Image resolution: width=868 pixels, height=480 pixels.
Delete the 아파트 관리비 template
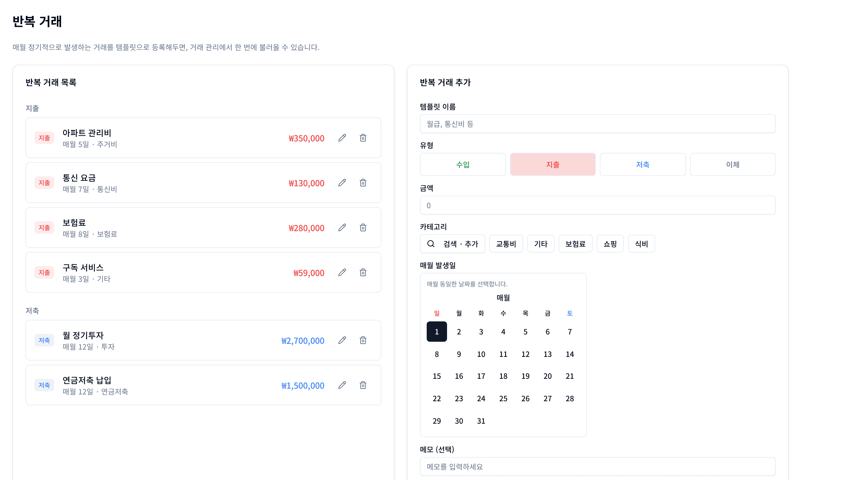(x=363, y=138)
